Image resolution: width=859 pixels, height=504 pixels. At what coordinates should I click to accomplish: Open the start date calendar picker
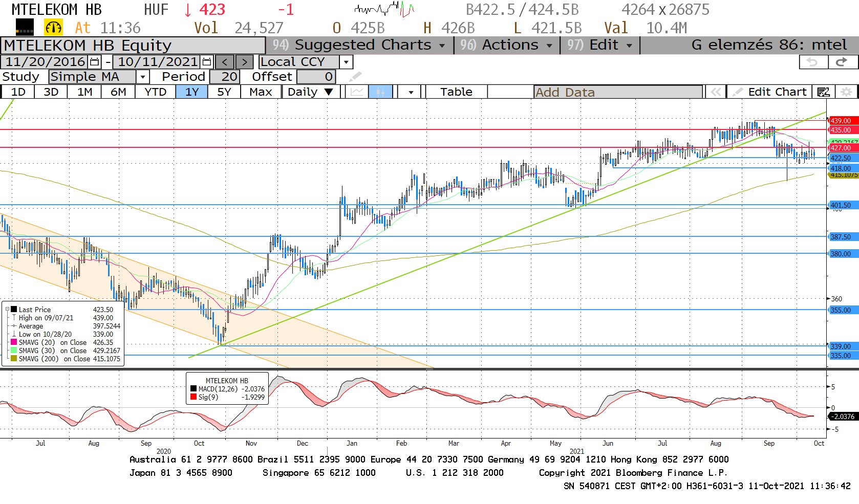(x=95, y=62)
